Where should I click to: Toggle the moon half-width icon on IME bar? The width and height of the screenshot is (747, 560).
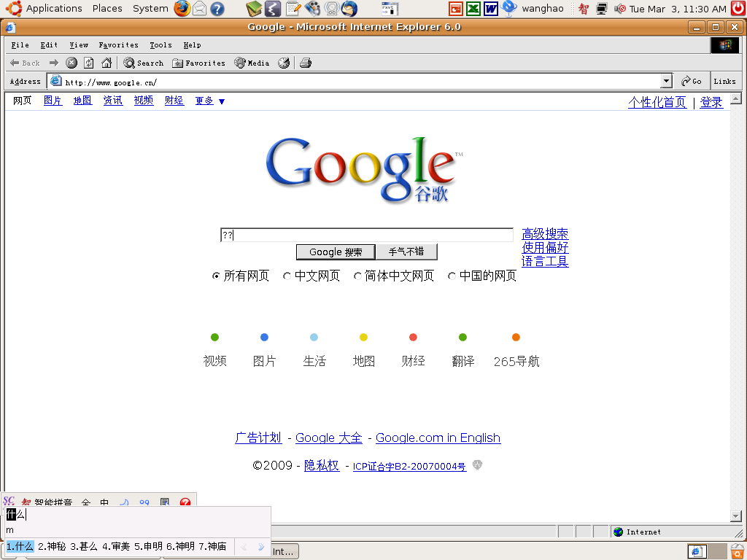(x=124, y=502)
